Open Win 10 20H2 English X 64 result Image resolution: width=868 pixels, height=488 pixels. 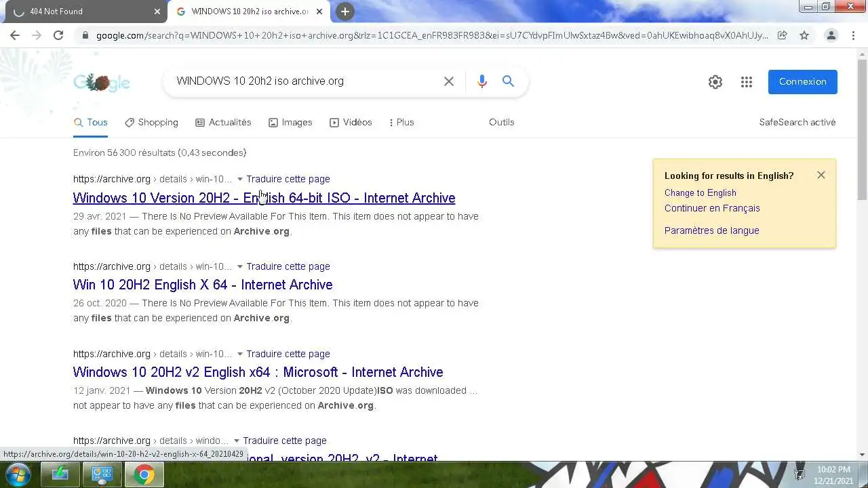click(203, 285)
